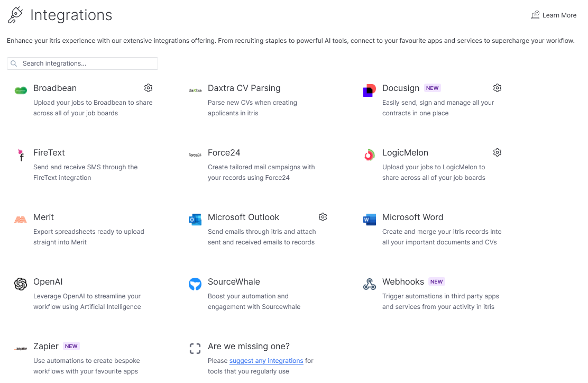This screenshot has height=383, width=588.
Task: Click the SourceWhale whale icon
Action: click(x=195, y=284)
